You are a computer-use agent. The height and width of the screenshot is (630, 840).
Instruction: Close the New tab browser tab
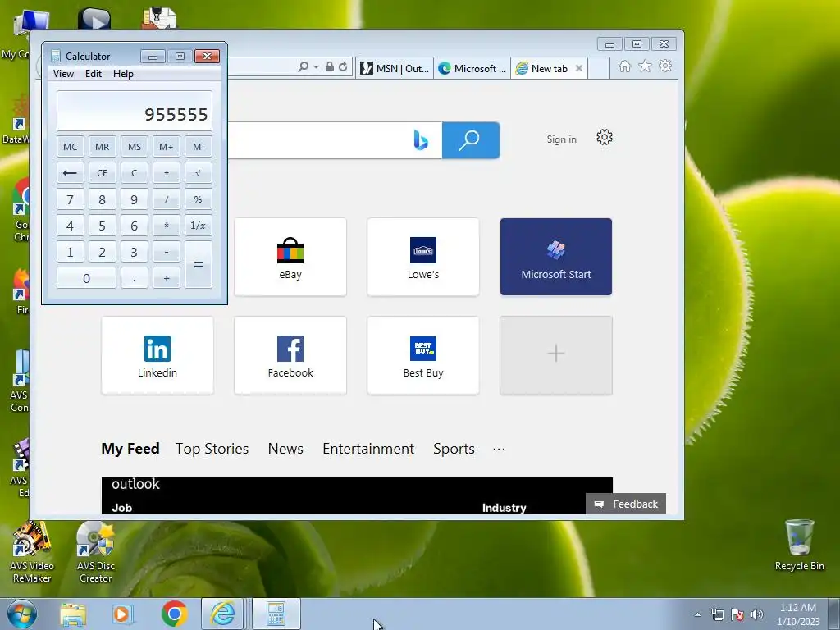(579, 69)
